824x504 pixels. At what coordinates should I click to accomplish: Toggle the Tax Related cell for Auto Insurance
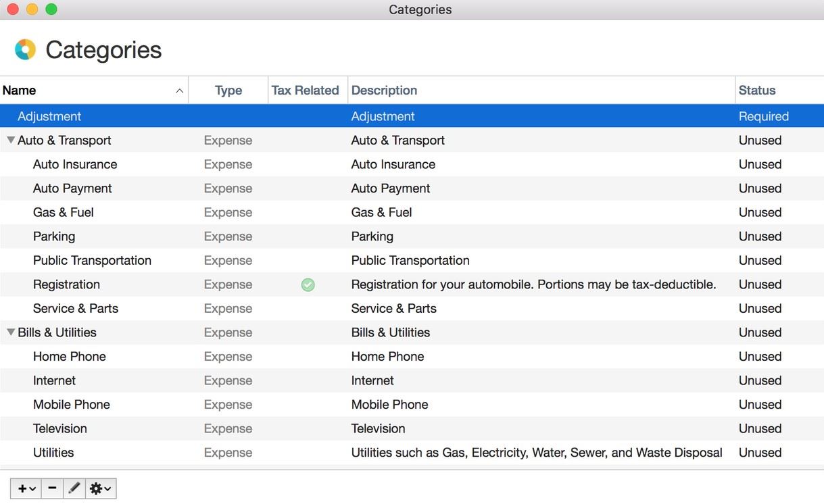coord(308,164)
